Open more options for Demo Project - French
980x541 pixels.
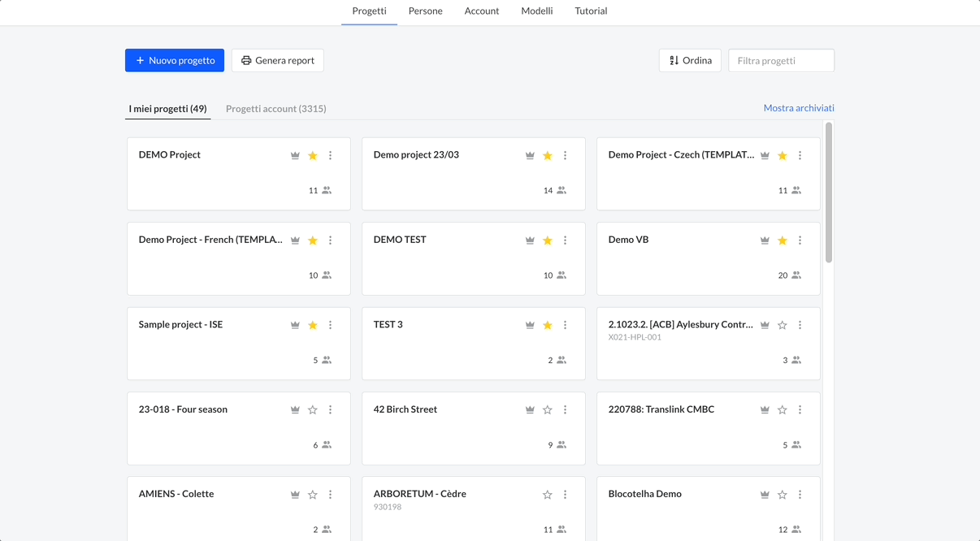point(331,240)
